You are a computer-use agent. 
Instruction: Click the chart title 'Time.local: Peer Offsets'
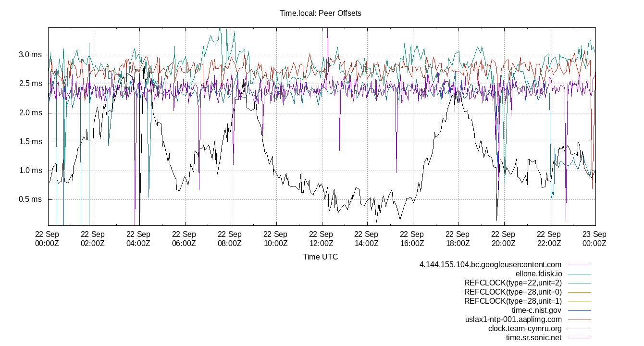click(x=321, y=13)
